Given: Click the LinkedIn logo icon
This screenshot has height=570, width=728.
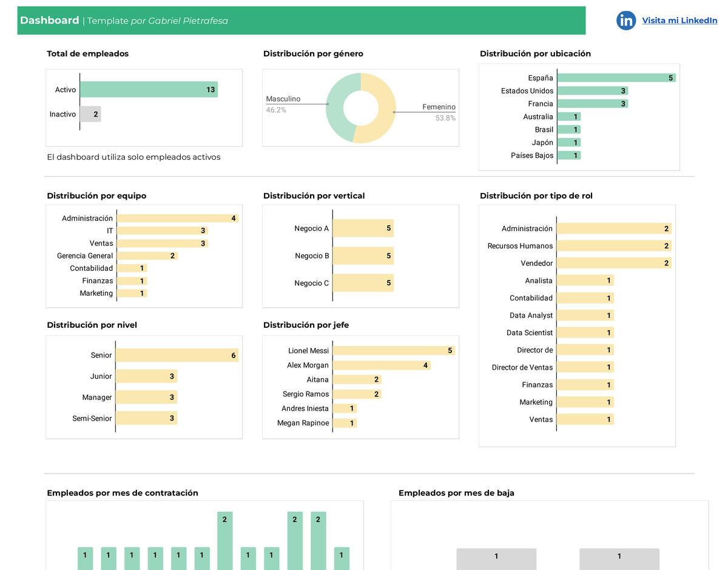Looking at the screenshot, I should [625, 20].
